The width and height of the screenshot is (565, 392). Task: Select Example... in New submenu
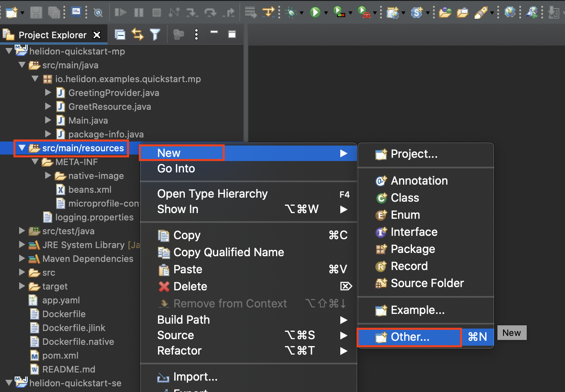(426, 310)
